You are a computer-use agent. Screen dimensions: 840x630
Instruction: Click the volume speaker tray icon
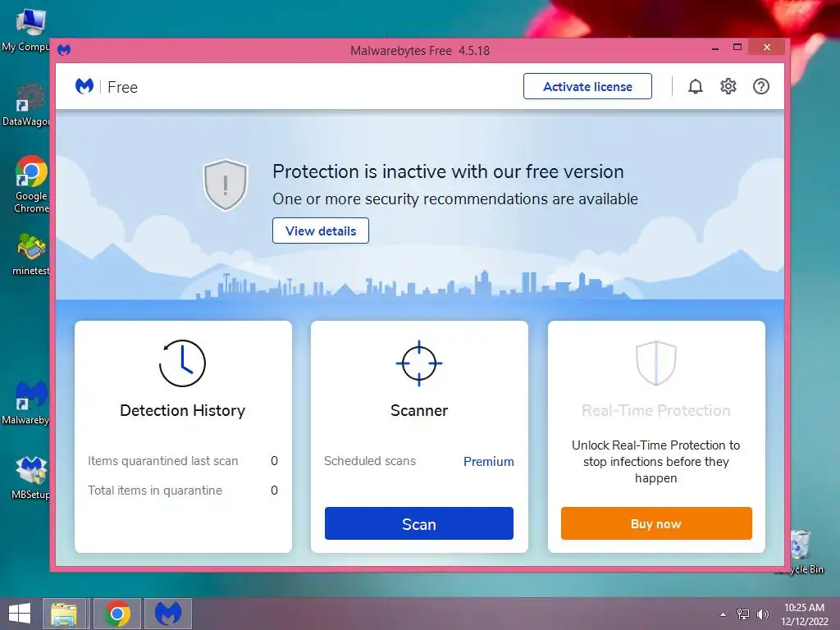(763, 614)
